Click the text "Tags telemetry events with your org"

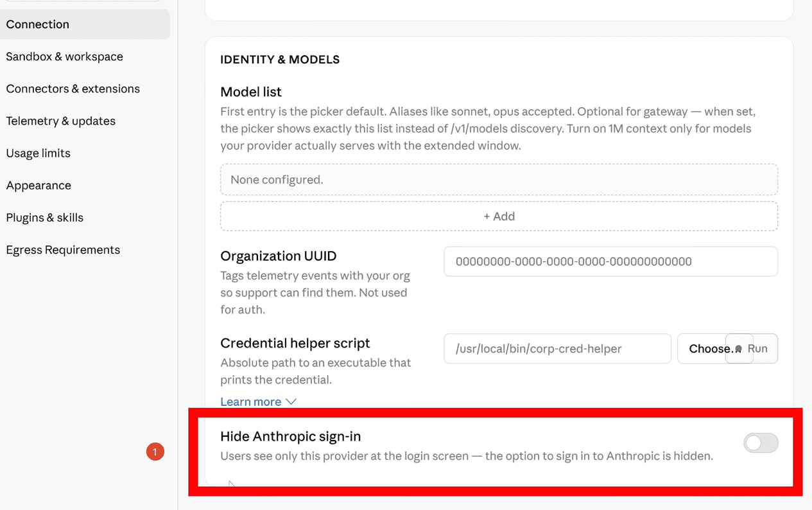pos(315,276)
